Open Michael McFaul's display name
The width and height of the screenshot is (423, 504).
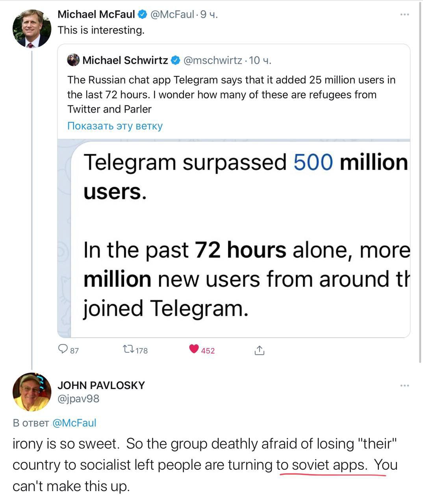tap(96, 15)
